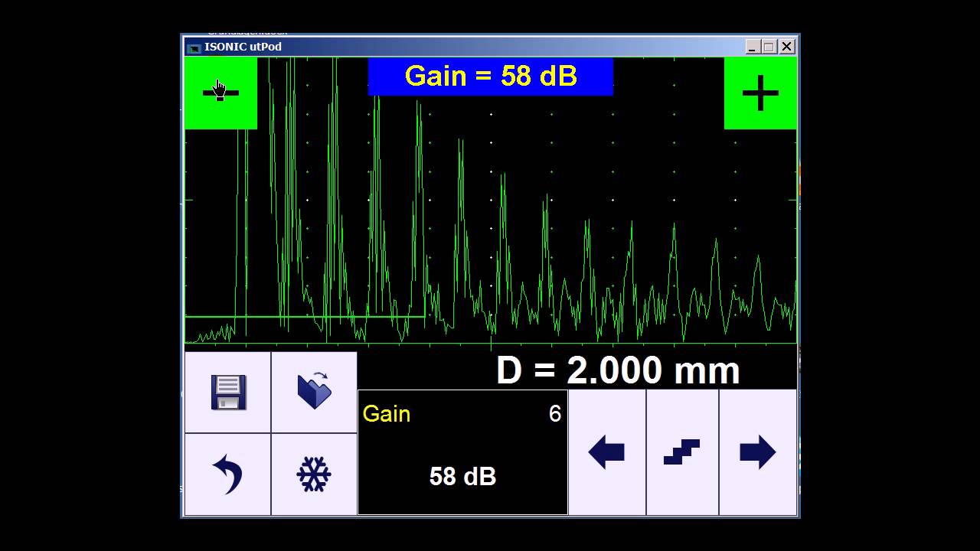This screenshot has width=980, height=551.
Task: Click the ISONIC utPod window icon
Action: click(194, 47)
